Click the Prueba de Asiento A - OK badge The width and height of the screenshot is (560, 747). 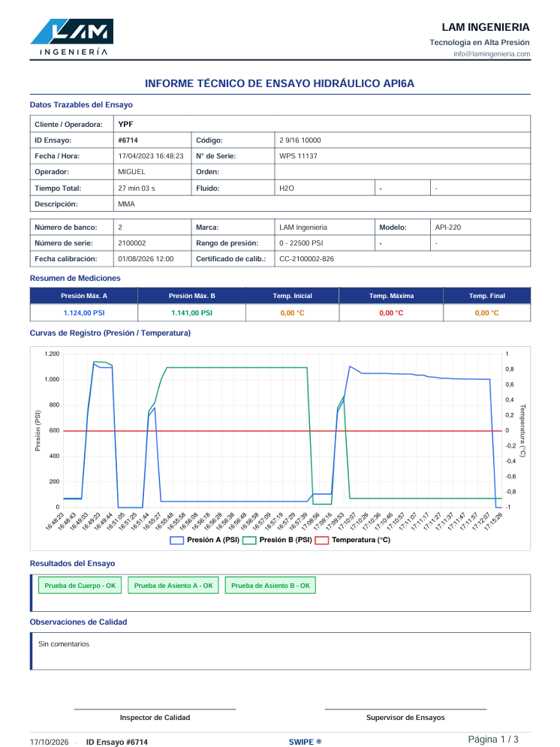[173, 586]
